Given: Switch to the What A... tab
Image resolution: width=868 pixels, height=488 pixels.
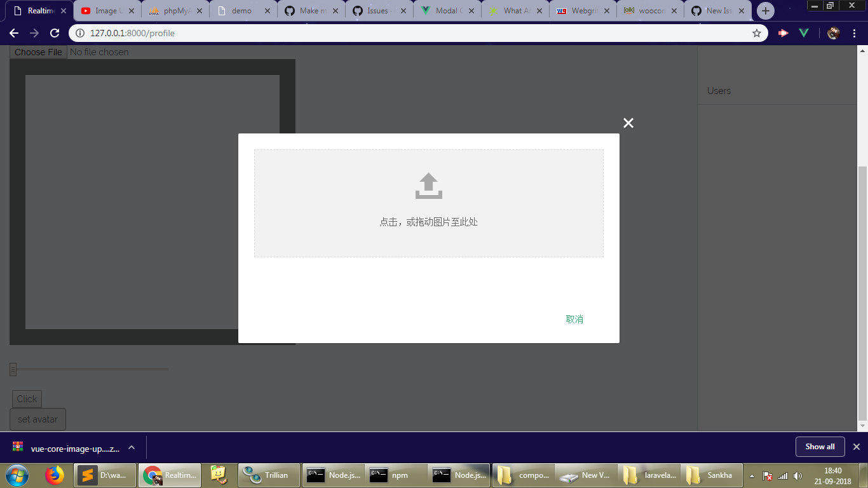Looking at the screenshot, I should click(515, 11).
